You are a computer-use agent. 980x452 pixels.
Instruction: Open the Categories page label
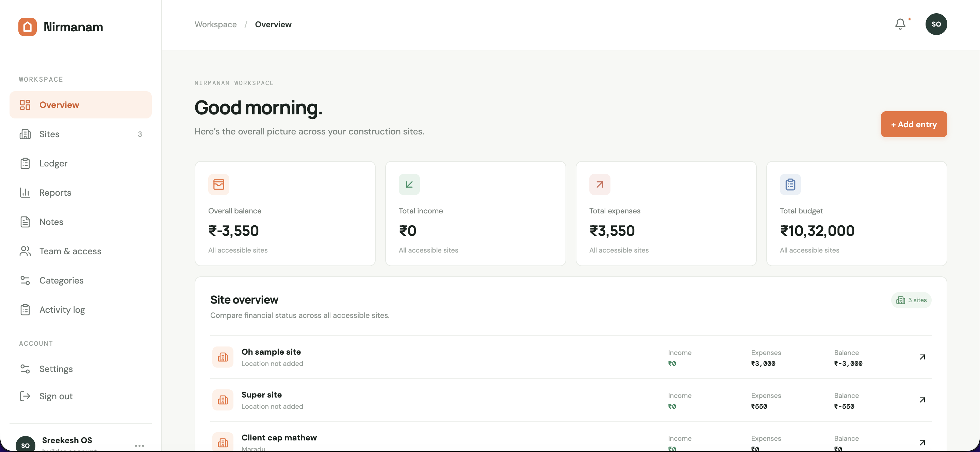[x=61, y=280]
